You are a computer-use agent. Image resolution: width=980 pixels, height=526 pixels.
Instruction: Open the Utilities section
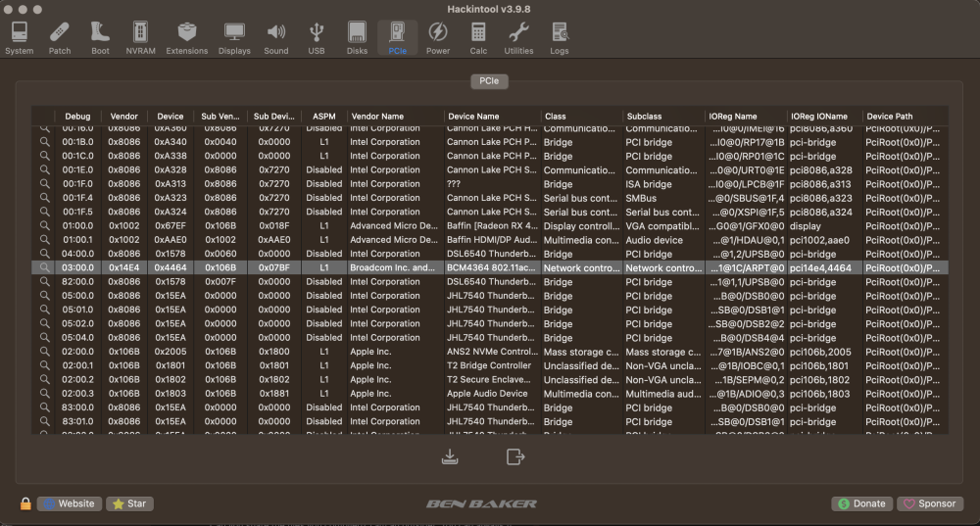click(518, 38)
